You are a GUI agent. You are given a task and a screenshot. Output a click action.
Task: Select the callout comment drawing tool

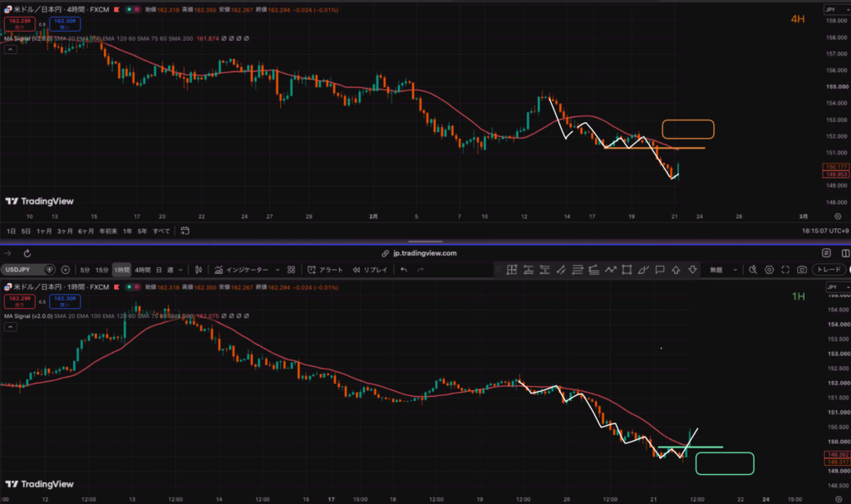660,270
